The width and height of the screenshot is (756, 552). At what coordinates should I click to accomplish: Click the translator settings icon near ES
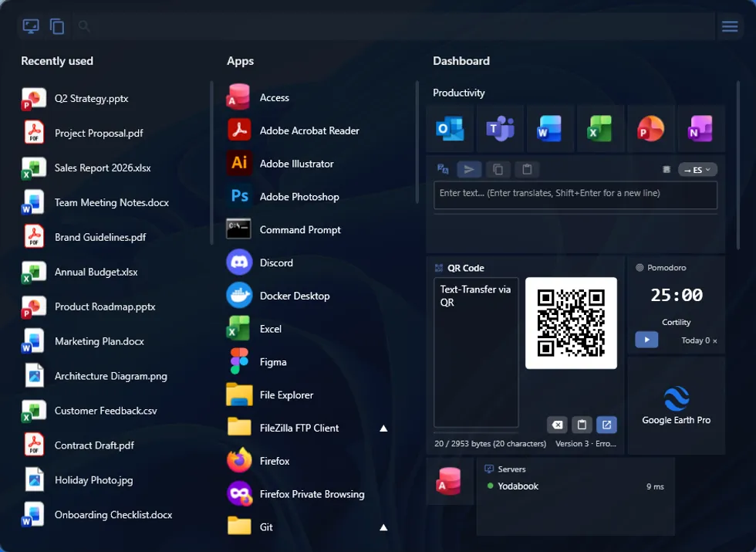[x=667, y=169]
